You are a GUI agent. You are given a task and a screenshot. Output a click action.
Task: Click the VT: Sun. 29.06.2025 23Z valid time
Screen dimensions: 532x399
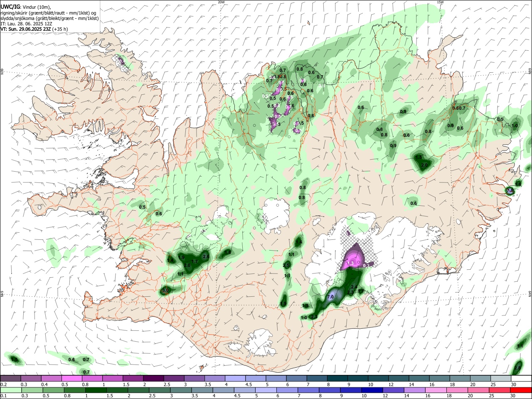(x=26, y=29)
